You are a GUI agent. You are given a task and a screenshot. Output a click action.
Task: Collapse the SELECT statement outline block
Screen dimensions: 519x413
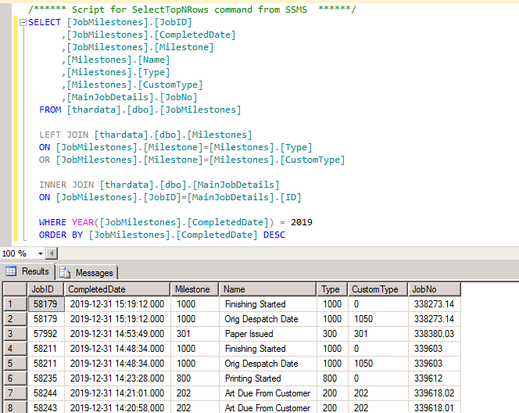pos(23,23)
